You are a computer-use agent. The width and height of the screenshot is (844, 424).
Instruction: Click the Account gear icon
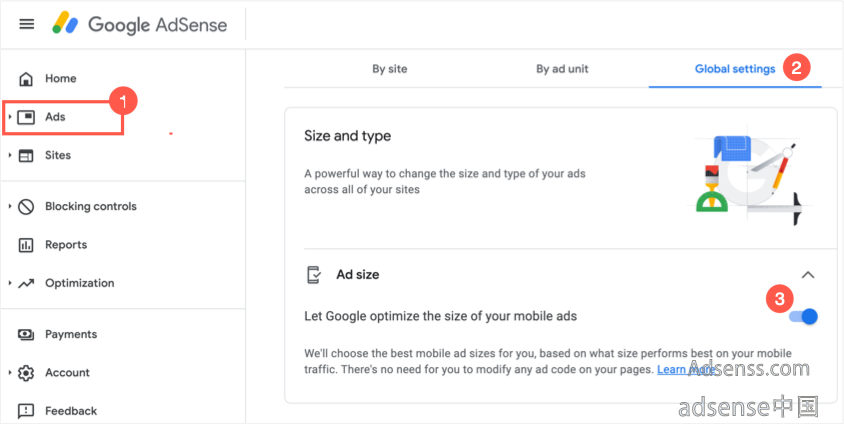click(x=26, y=373)
